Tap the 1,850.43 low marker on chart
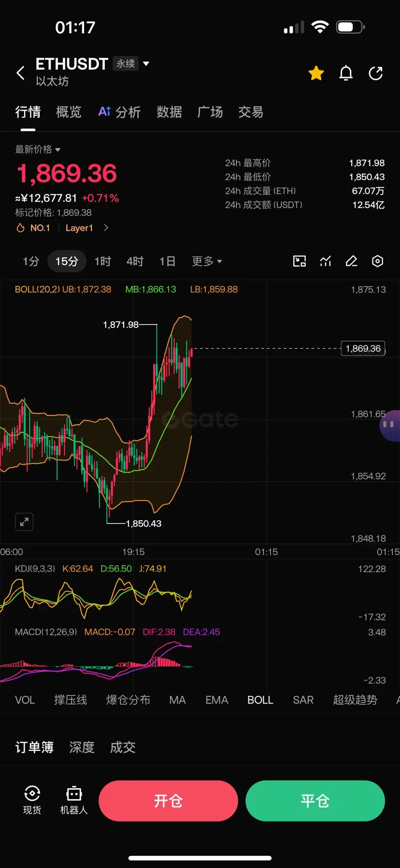This screenshot has width=400, height=868. (x=143, y=523)
